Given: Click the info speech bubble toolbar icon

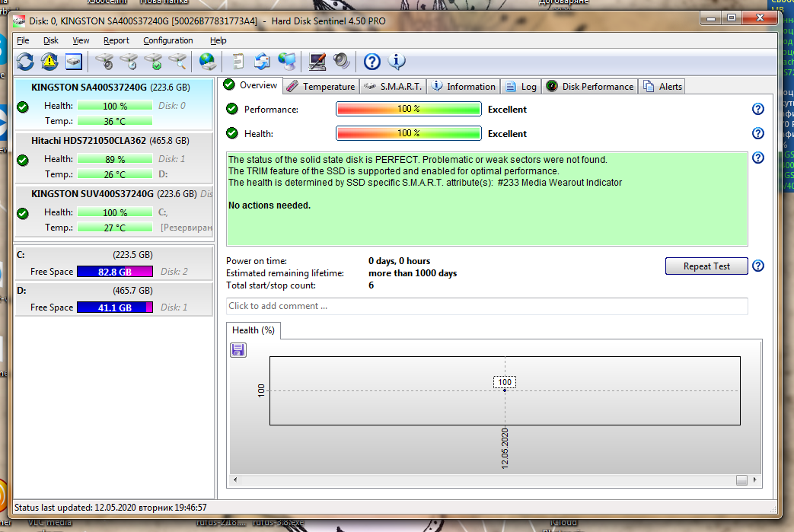Looking at the screenshot, I should 397,62.
